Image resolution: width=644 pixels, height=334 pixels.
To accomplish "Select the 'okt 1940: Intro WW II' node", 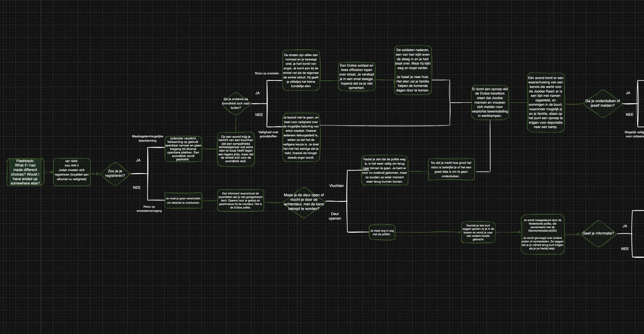I will tap(72, 172).
